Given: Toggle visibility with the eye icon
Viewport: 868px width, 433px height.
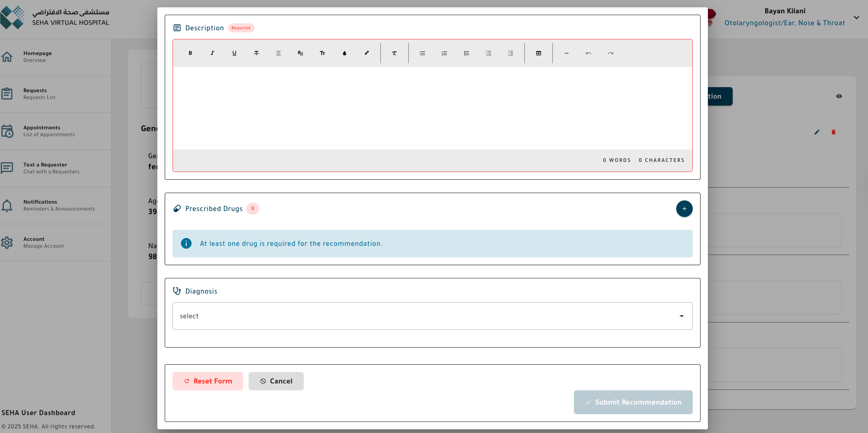Looking at the screenshot, I should coord(839,96).
